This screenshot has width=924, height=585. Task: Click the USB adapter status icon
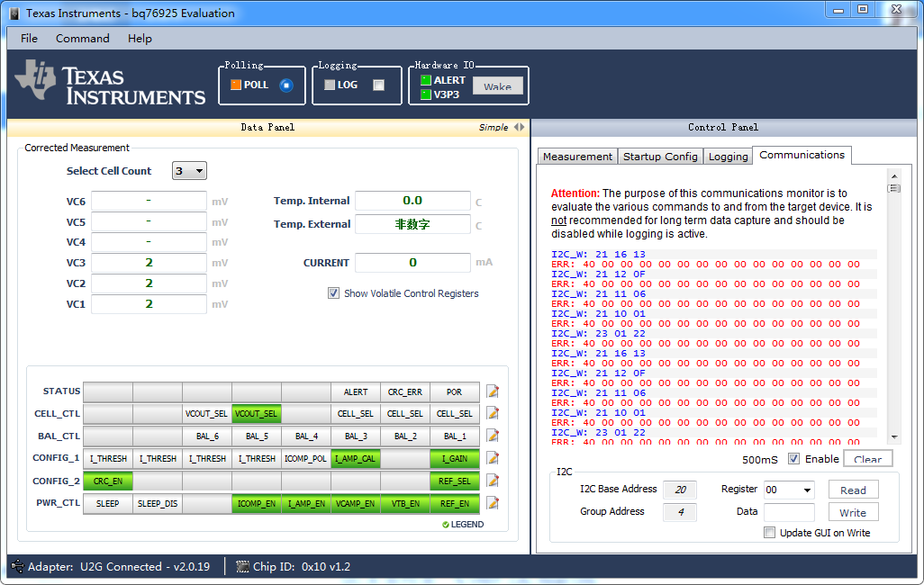pos(17,566)
